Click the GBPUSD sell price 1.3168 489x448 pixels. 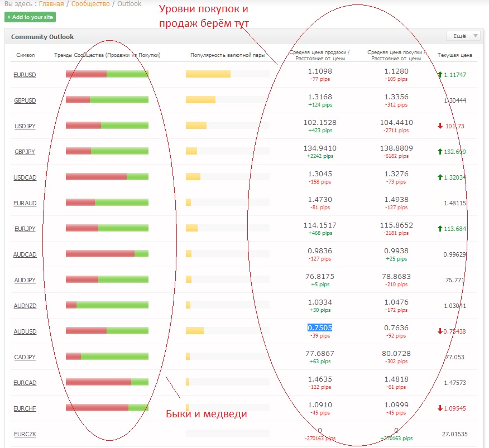320,97
